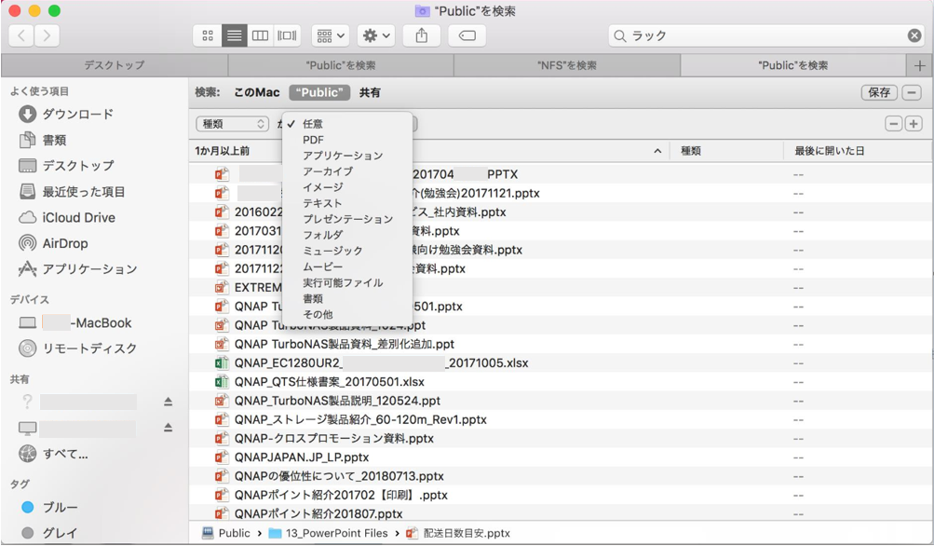
Task: Click the 保存 button to save search
Action: pos(878,93)
